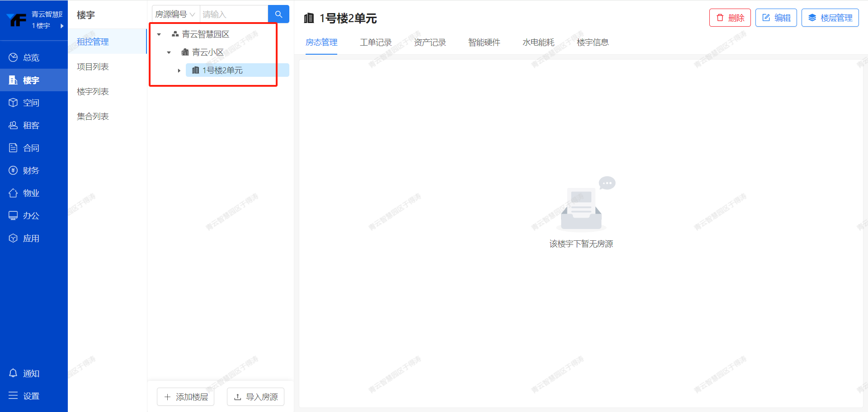Screen dimensions: 868x412
Task: Open the 空间 cube icon in sidebar
Action: [x=13, y=103]
